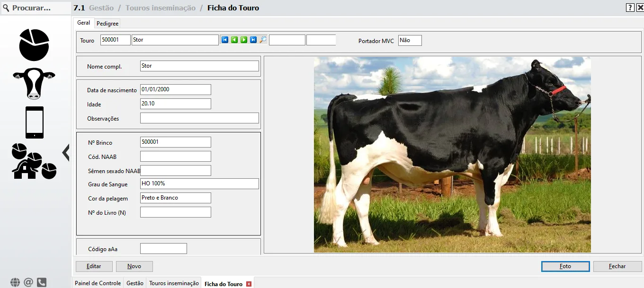Switch to the Painel de Controle tab
Image resolution: width=644 pixels, height=288 pixels.
[x=98, y=283]
